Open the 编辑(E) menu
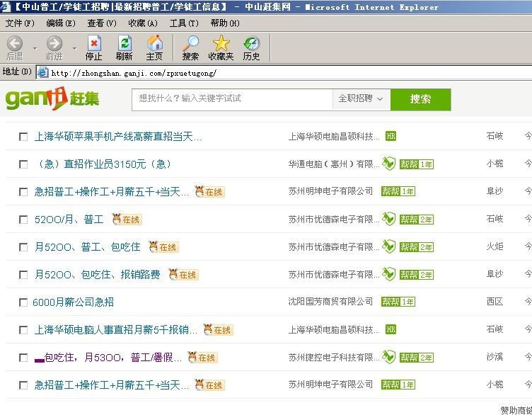This screenshot has width=532, height=415. click(61, 23)
